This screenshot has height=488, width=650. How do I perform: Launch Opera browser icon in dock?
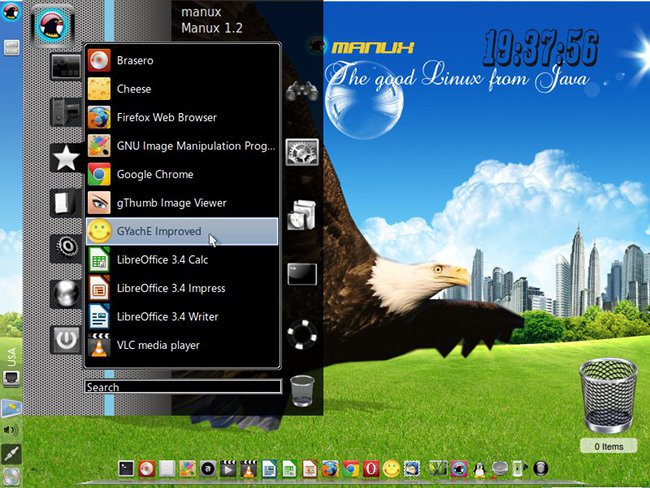tap(371, 469)
